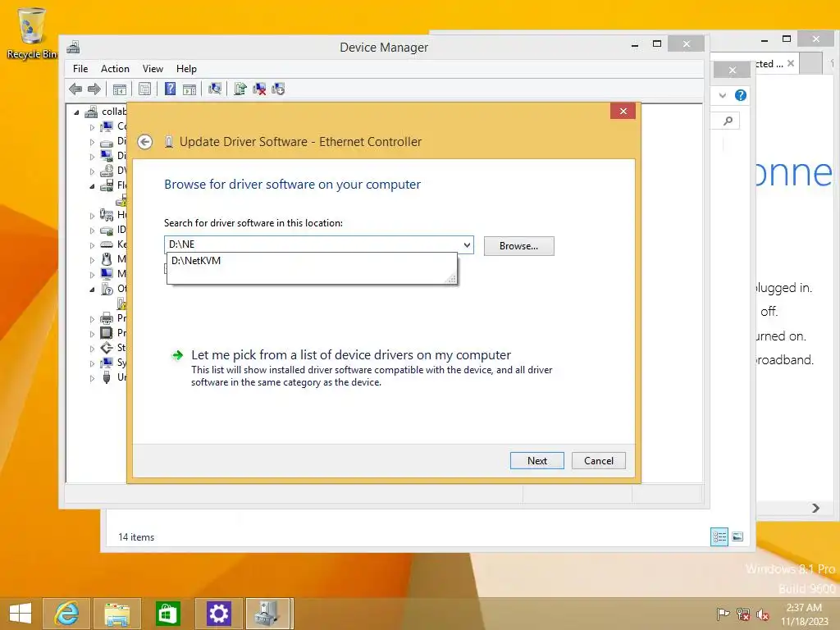The image size is (840, 630).
Task: Open the Help menu in Device Manager
Action: point(186,69)
